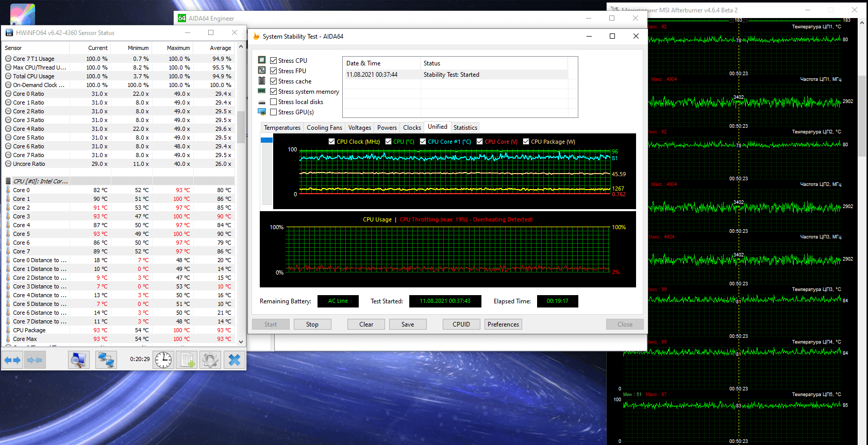Click the CPUID button

[461, 324]
